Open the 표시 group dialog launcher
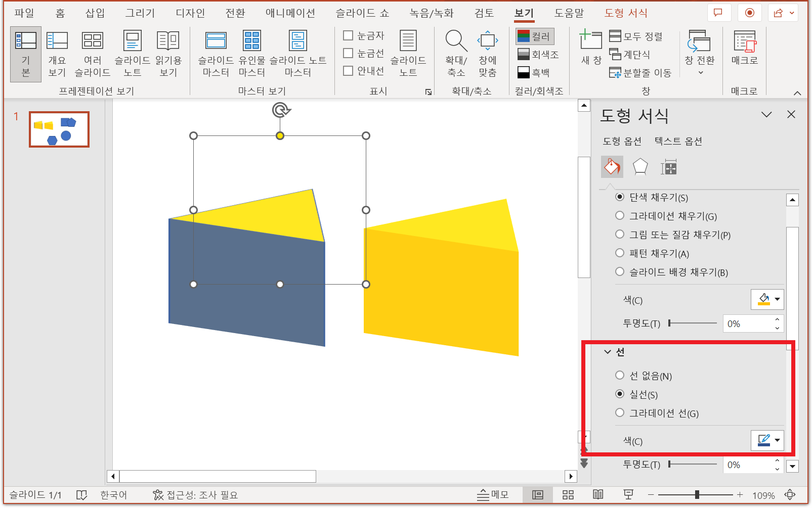 [x=429, y=92]
